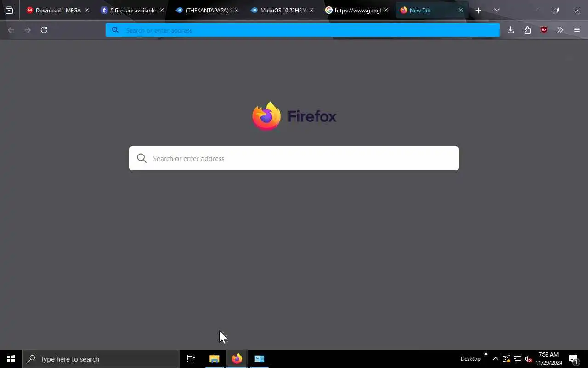
Task: Open the clock showing 7:53 AM
Action: click(x=548, y=359)
